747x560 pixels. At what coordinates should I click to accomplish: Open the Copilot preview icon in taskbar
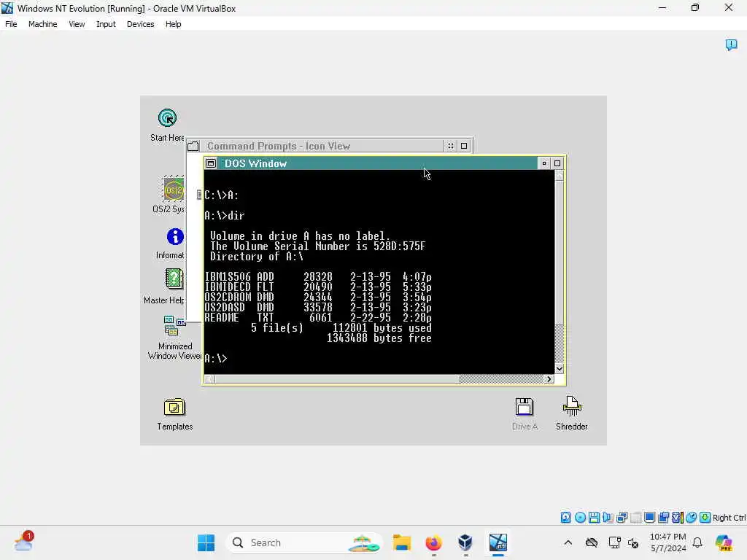coord(723,542)
